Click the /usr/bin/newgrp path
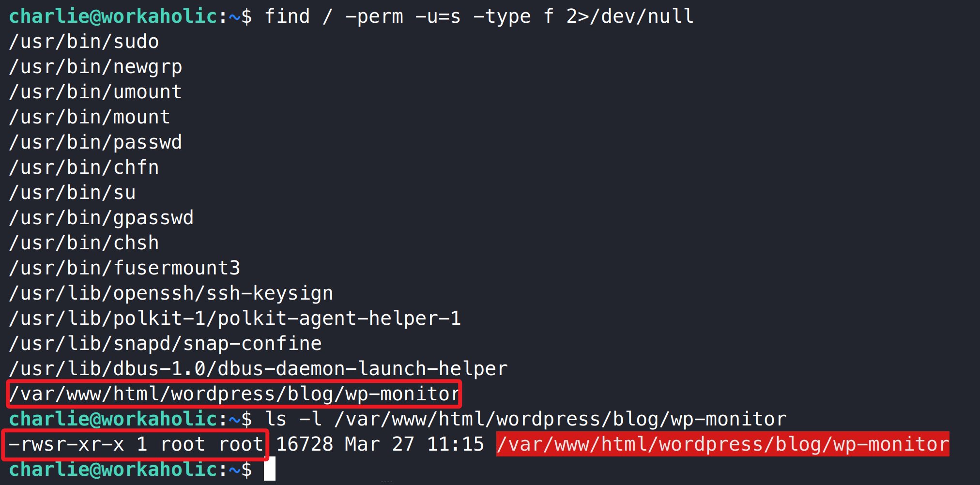The width and height of the screenshot is (980, 485). pyautogui.click(x=95, y=67)
